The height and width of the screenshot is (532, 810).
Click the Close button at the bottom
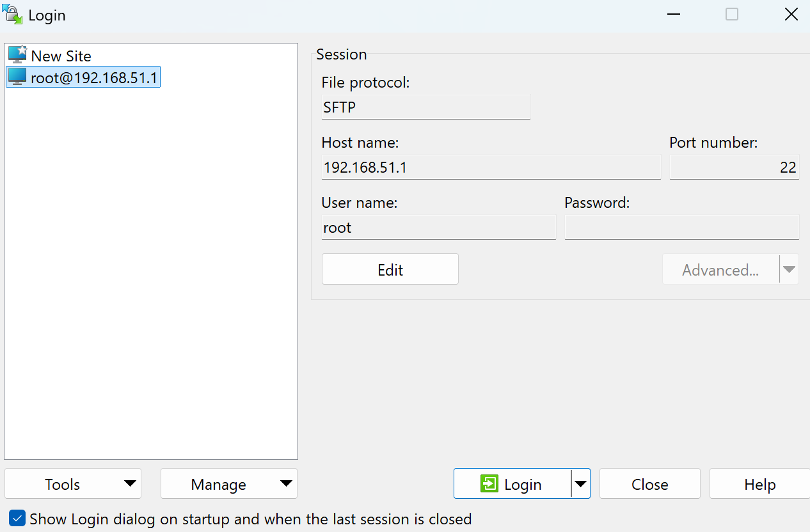649,484
